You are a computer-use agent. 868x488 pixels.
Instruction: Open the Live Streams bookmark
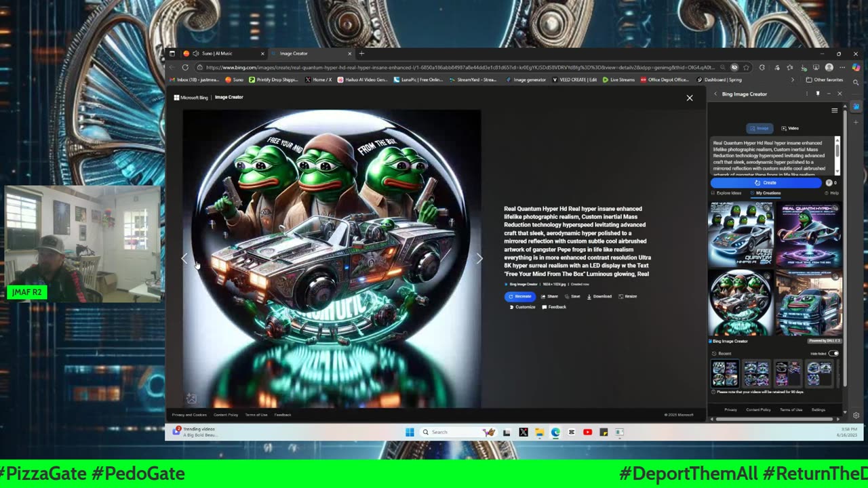618,80
